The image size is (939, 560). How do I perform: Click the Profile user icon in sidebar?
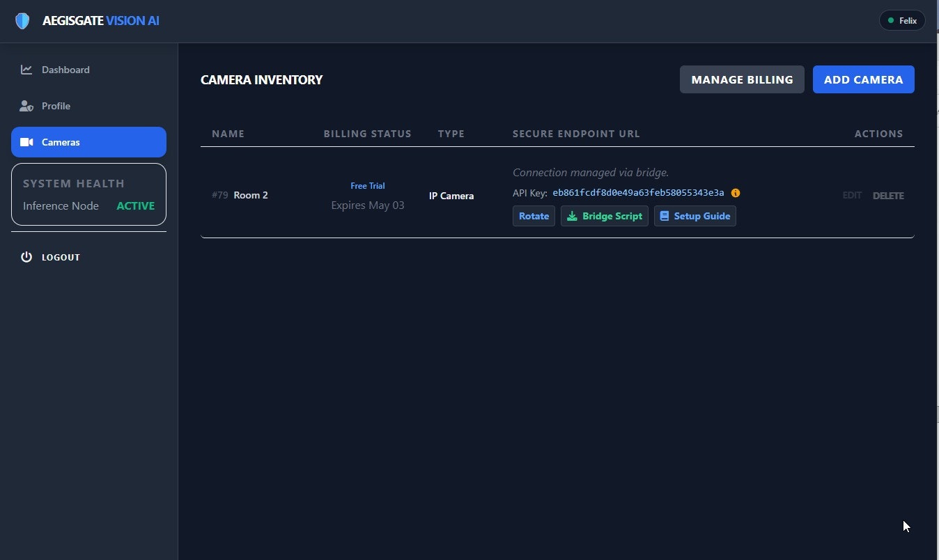26,106
